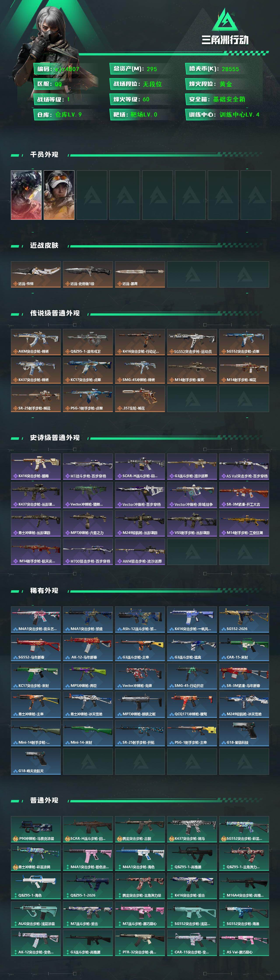280x980 pixels.
Task: Select the 仓库 LV.9 info label
Action: [59, 114]
